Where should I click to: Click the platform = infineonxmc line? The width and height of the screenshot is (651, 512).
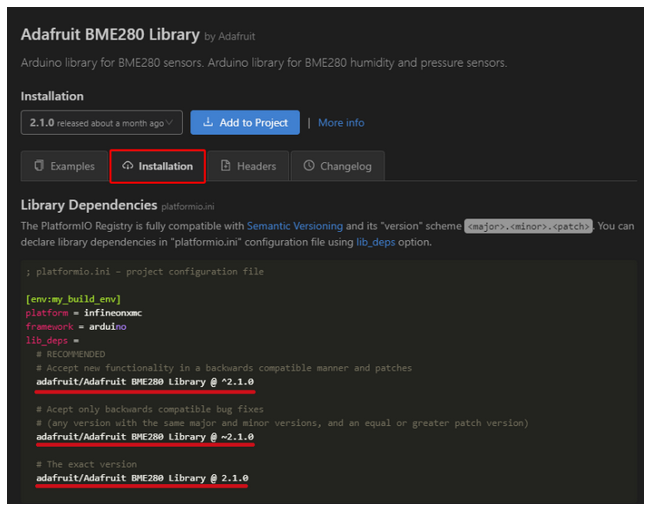tap(84, 313)
